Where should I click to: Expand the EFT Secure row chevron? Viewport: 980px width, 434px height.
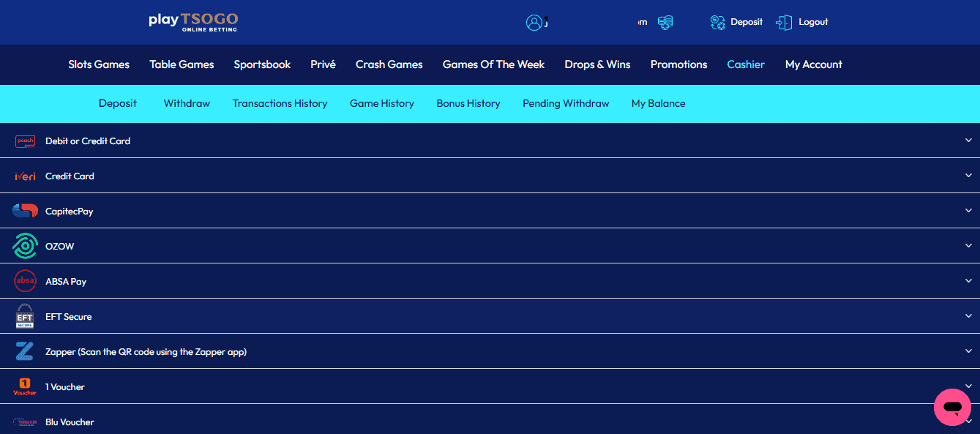(968, 317)
